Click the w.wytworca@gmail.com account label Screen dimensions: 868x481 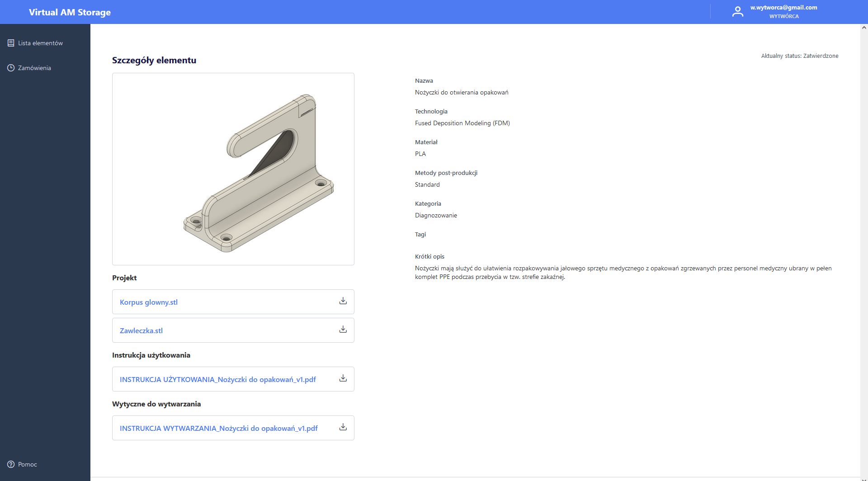[x=783, y=7]
